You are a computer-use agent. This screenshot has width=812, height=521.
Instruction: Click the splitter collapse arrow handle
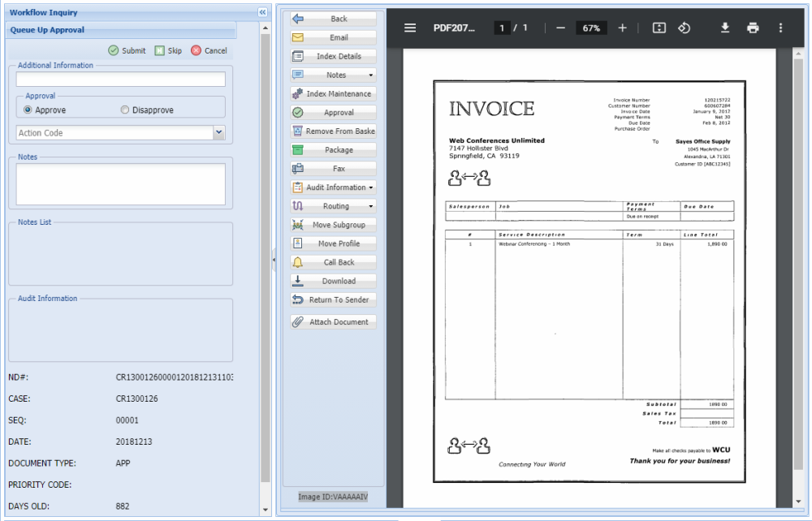pos(274,260)
